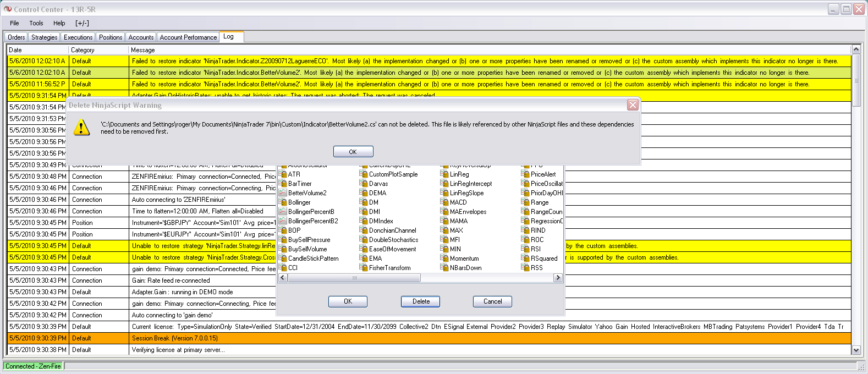Click the Bollinger indicator file icon
Image resolution: width=868 pixels, height=374 pixels.
tap(283, 202)
